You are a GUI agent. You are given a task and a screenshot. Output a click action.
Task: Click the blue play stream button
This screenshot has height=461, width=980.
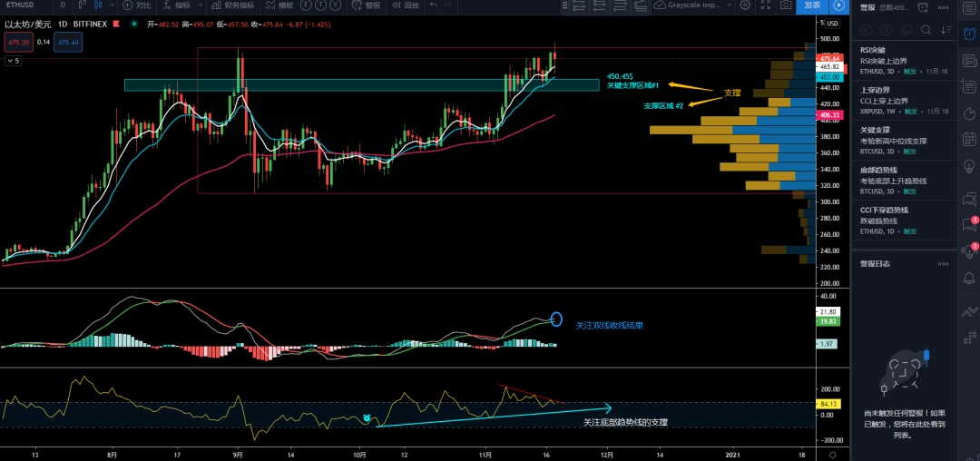click(838, 5)
